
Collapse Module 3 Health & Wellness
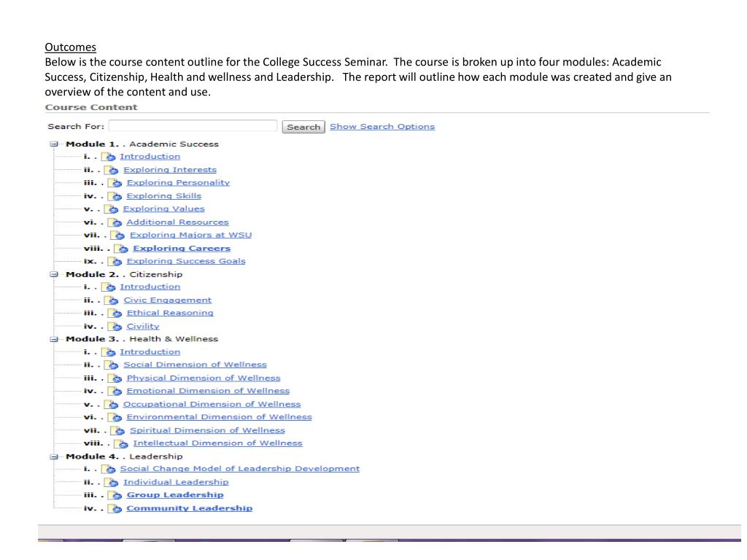pos(54,339)
